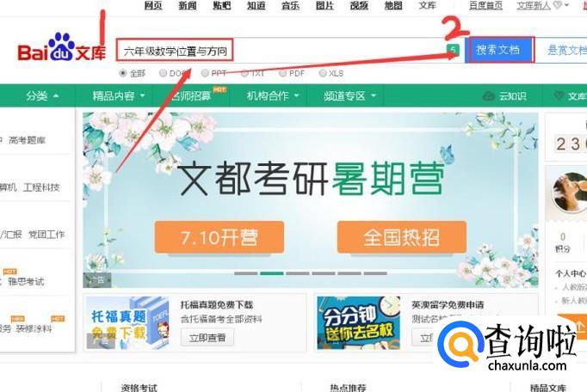Click the green number badge in the search box
Viewport: 587px width, 392px height.
point(453,49)
